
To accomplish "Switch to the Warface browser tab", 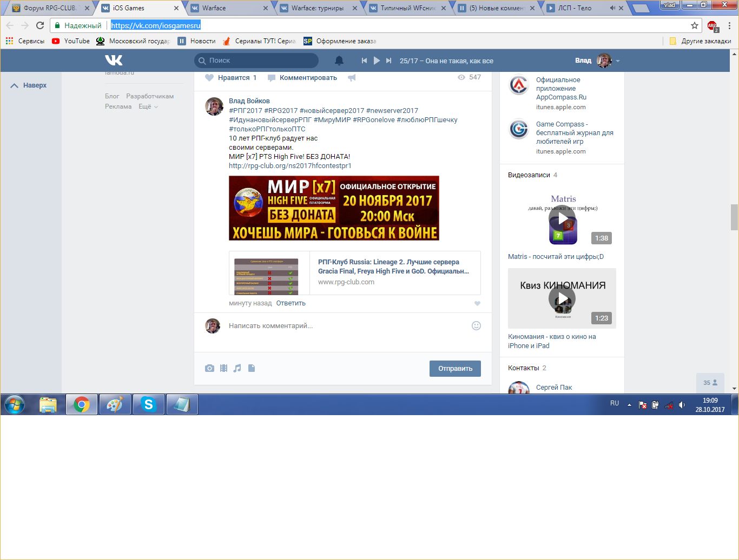I will (x=228, y=8).
